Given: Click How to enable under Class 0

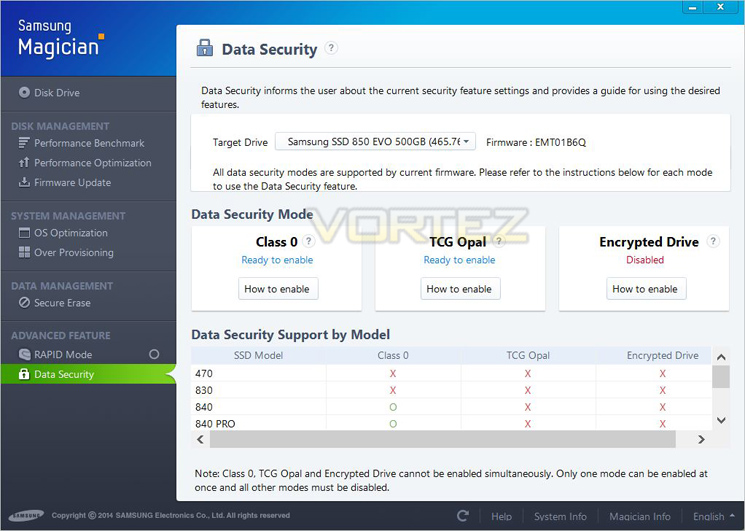Looking at the screenshot, I should point(277,289).
